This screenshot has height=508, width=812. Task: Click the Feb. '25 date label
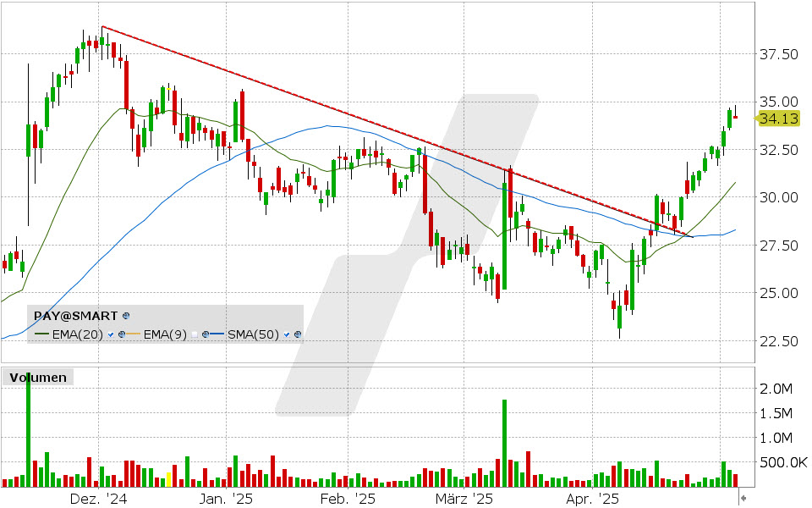348,499
